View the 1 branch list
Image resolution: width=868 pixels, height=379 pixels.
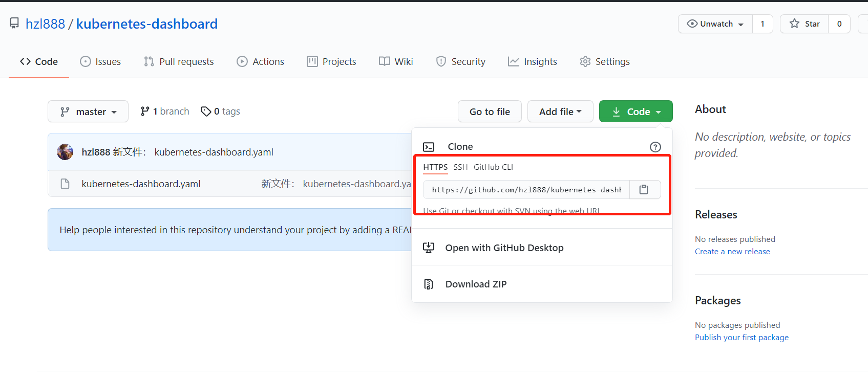click(165, 112)
